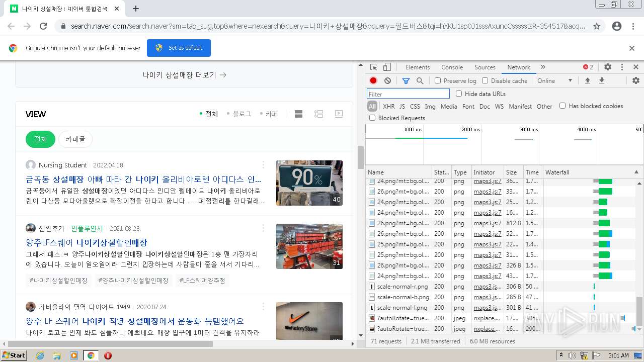Export HAR with the download arrow
644x362 pixels.
pos(601,80)
